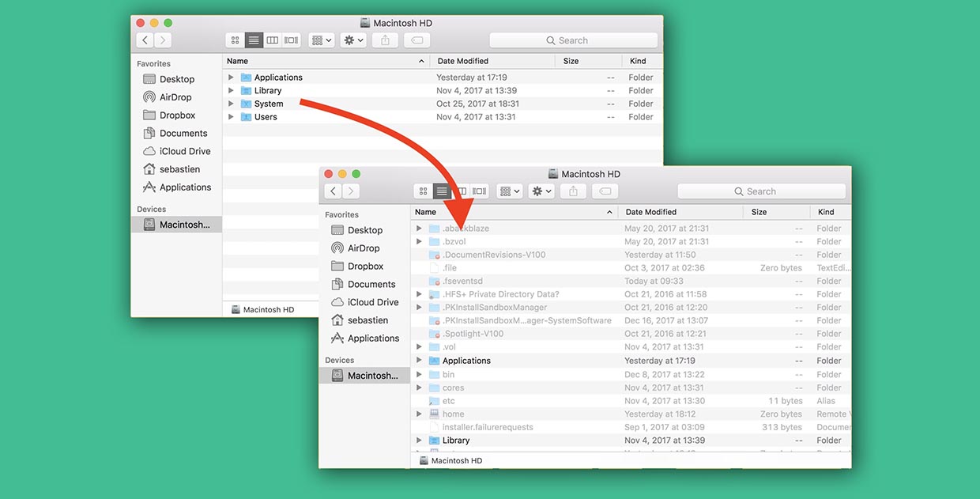Image resolution: width=980 pixels, height=499 pixels.
Task: Go back in the rear Finder window
Action: (x=145, y=40)
